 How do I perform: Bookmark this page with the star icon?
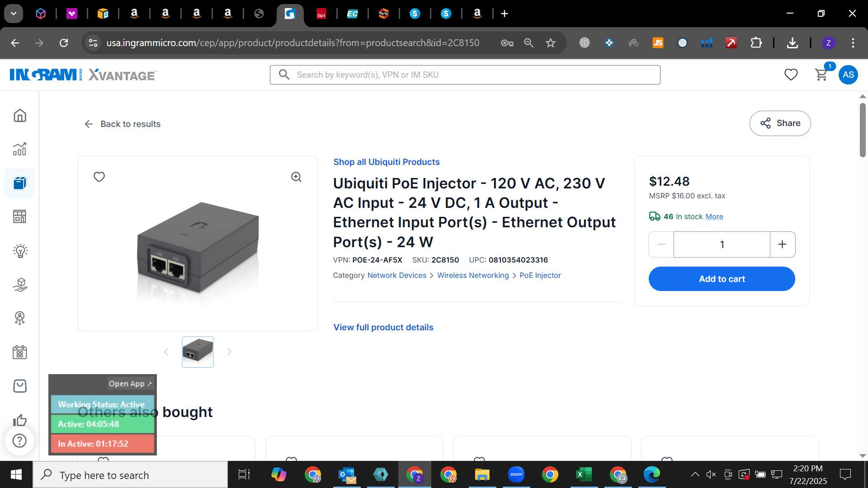click(550, 43)
